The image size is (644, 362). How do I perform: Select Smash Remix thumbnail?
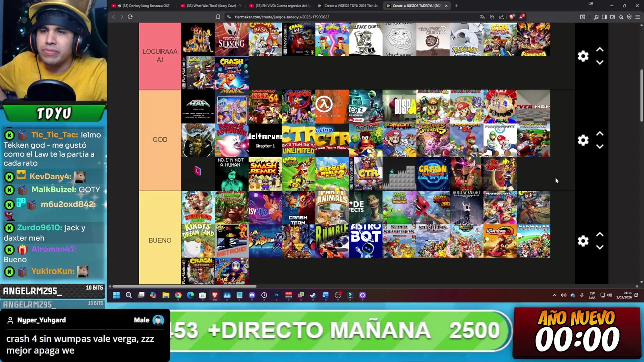coord(265,174)
